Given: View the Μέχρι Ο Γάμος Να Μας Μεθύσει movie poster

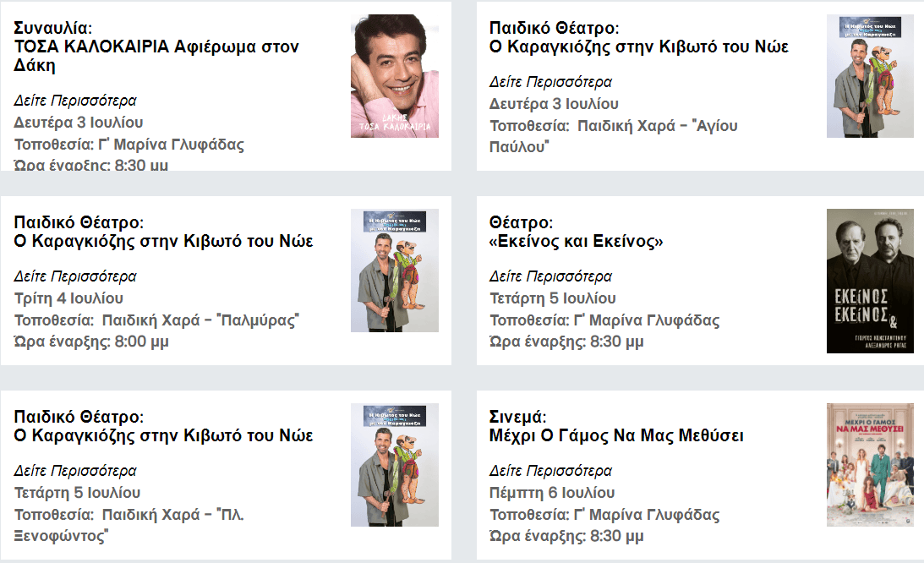Looking at the screenshot, I should pyautogui.click(x=870, y=465).
